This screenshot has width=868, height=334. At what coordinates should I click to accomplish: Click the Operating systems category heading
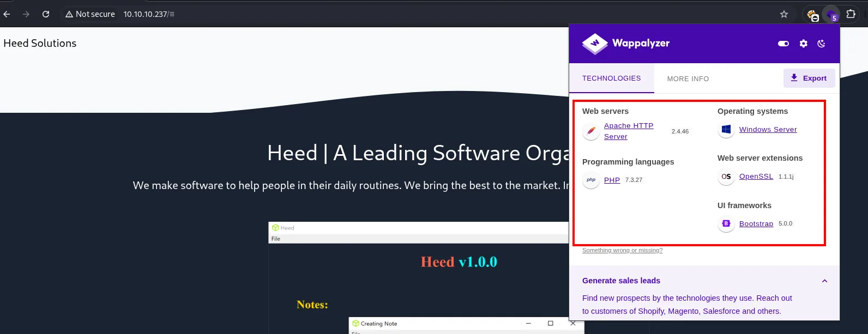pos(752,111)
